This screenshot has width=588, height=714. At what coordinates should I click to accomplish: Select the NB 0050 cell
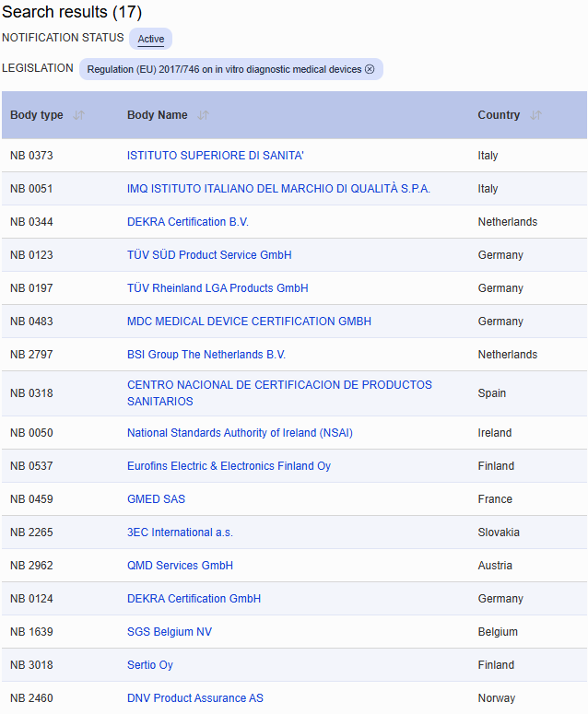pyautogui.click(x=31, y=433)
